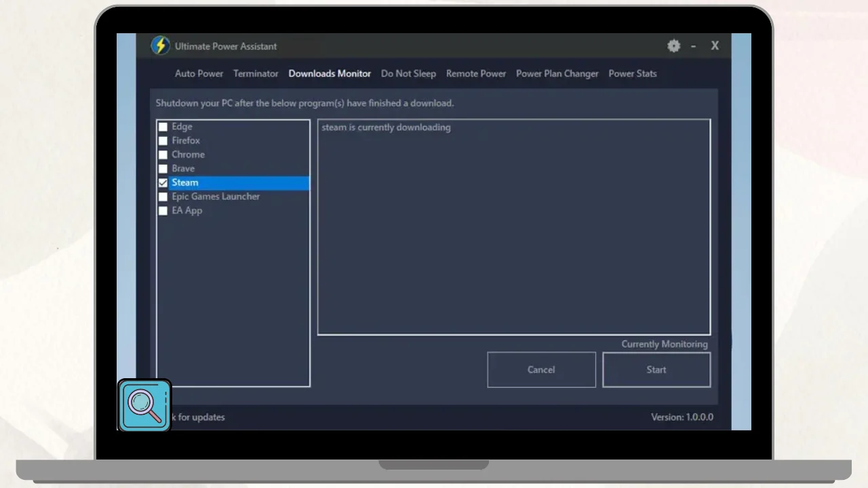Uncheck the Steam checkbox

point(163,183)
